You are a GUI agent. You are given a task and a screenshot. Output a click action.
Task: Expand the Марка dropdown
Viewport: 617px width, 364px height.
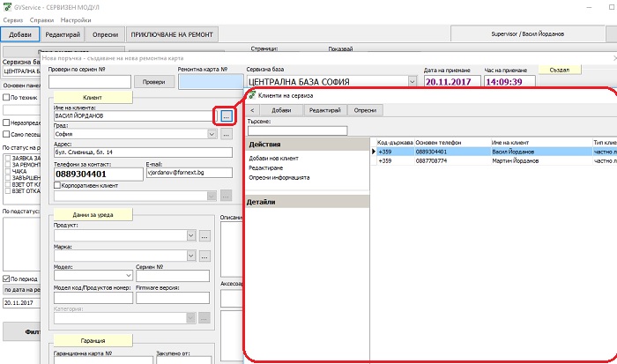tap(191, 256)
